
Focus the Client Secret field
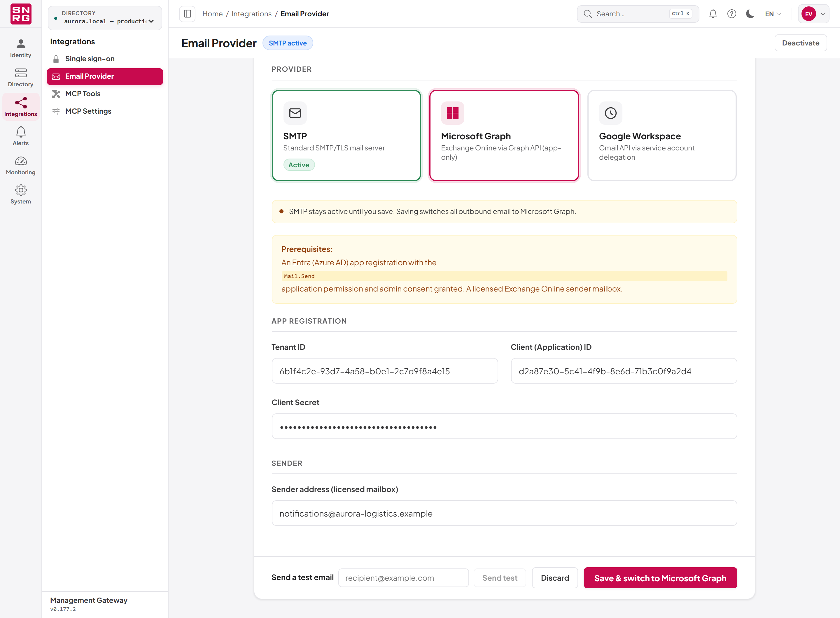pyautogui.click(x=504, y=426)
